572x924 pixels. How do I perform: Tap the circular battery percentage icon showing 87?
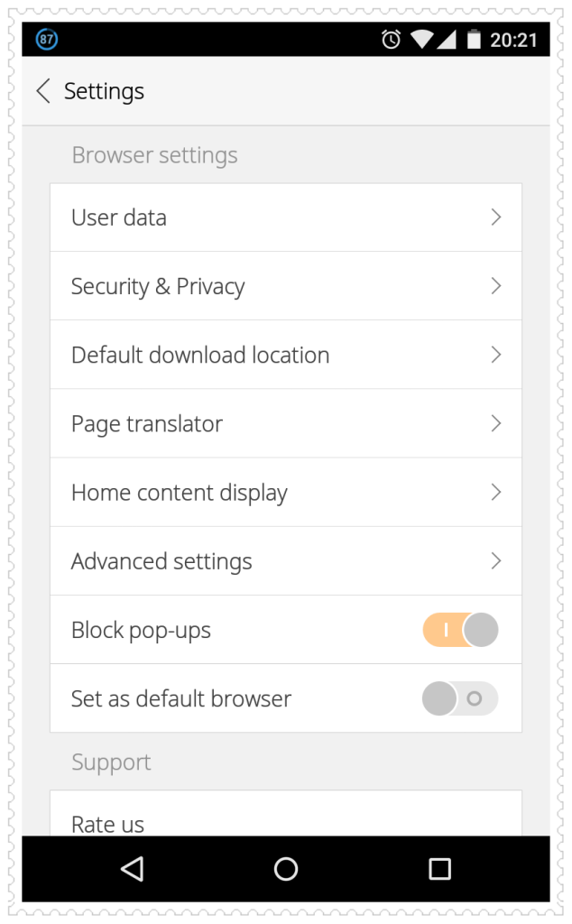[45, 39]
